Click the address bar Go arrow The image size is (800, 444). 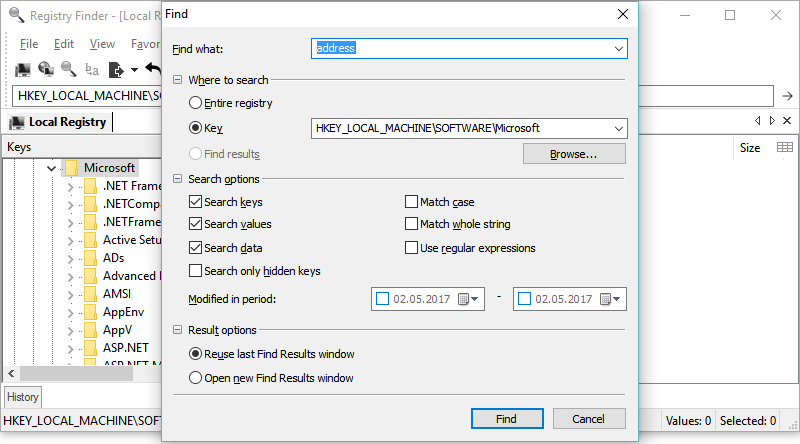pyautogui.click(x=787, y=96)
